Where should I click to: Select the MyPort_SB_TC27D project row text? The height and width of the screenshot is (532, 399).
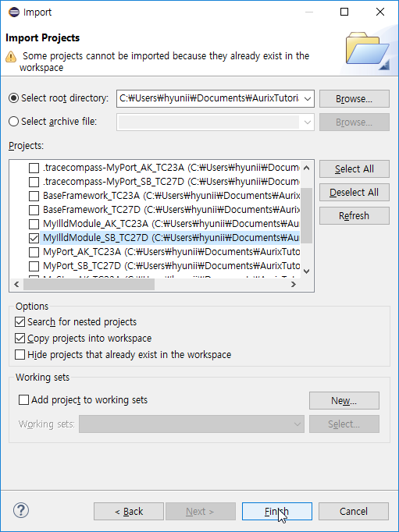(x=171, y=266)
